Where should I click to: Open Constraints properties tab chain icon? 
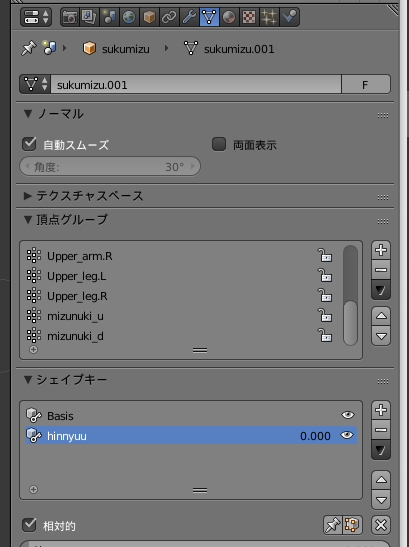click(x=169, y=17)
